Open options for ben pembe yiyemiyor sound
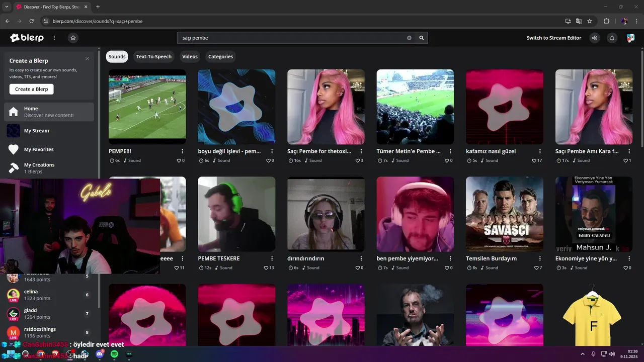 (451, 258)
